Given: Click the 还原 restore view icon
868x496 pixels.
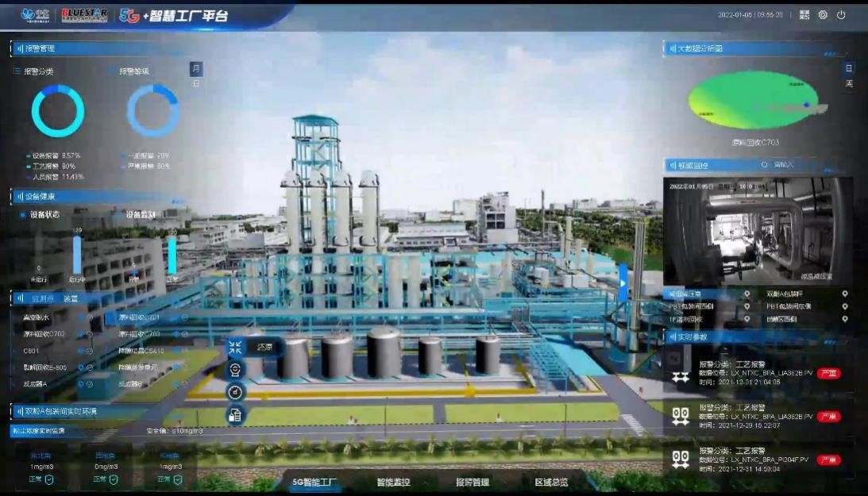Looking at the screenshot, I should (235, 347).
